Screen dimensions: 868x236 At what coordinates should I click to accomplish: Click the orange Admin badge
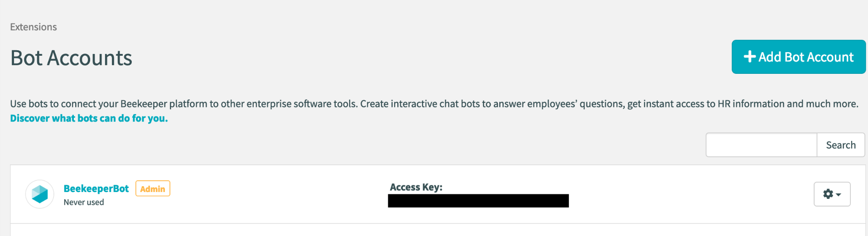point(153,189)
